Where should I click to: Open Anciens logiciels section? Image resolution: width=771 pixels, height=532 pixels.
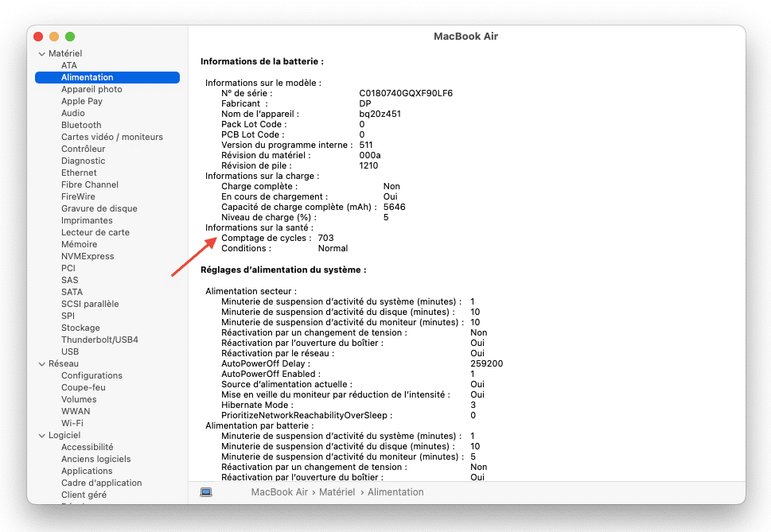tap(96, 459)
